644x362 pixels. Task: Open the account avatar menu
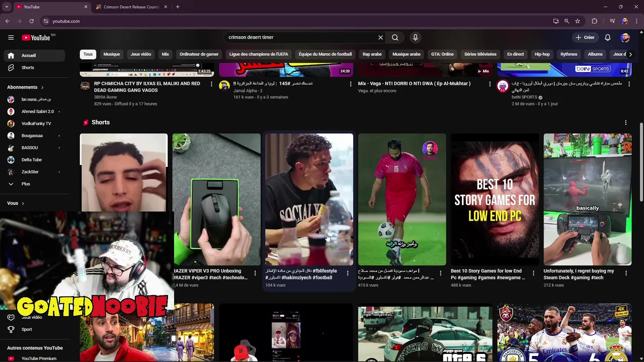pos(625,37)
